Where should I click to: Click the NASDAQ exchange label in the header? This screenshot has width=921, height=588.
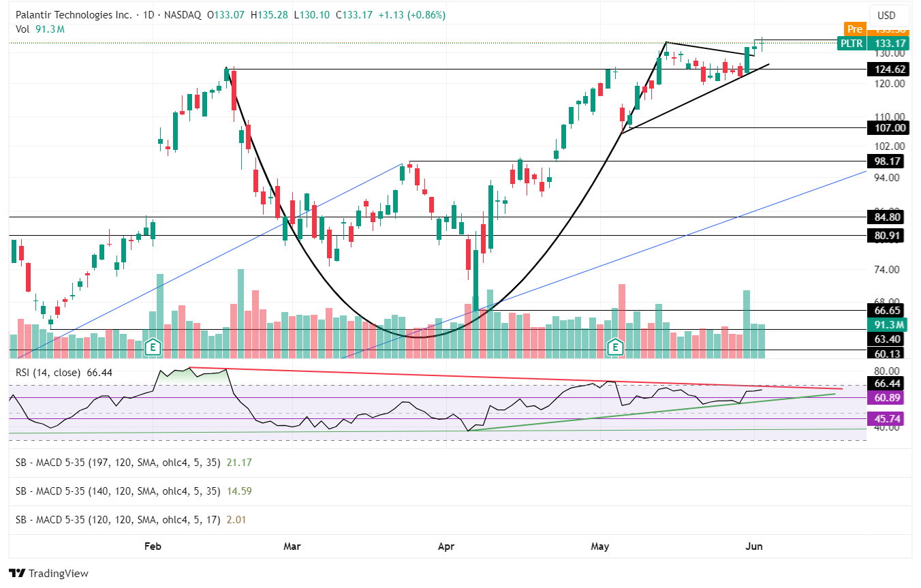183,15
